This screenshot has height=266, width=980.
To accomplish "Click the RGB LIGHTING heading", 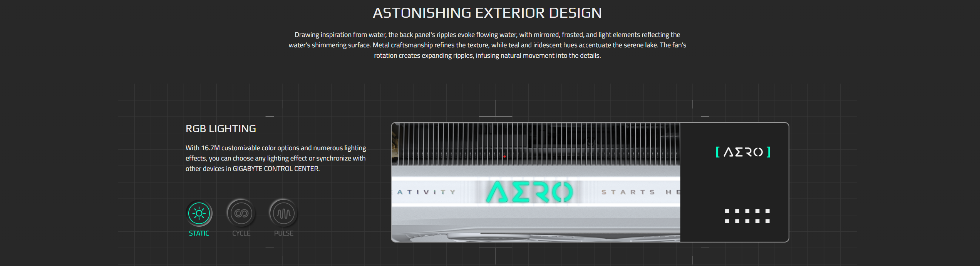I will tap(221, 129).
